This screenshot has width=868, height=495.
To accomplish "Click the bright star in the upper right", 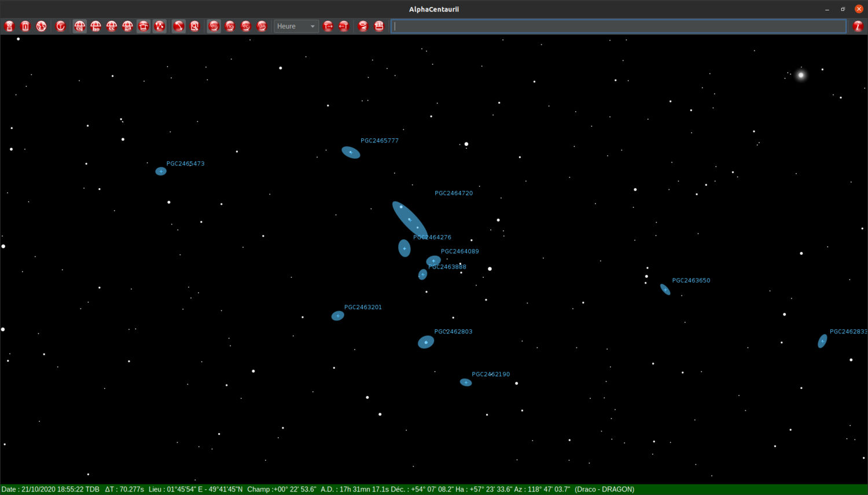I will (801, 74).
